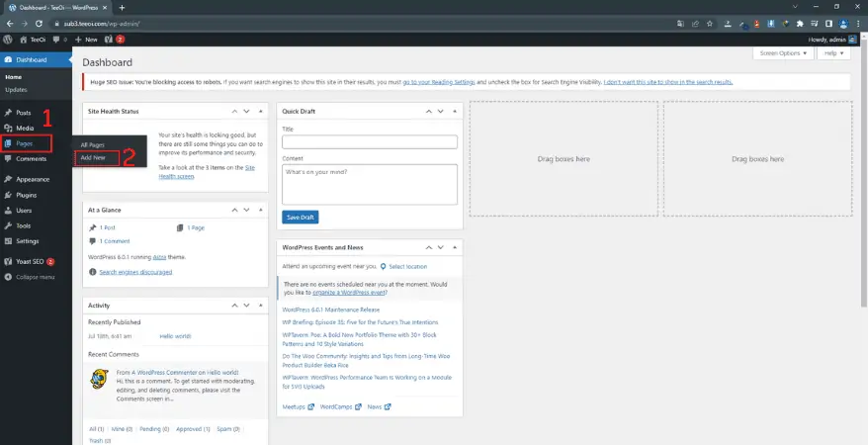
Task: Toggle the Activity panel
Action: pos(260,306)
